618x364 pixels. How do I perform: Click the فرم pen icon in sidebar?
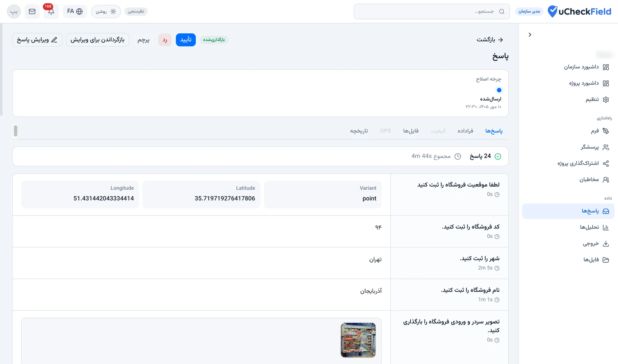[x=606, y=131]
